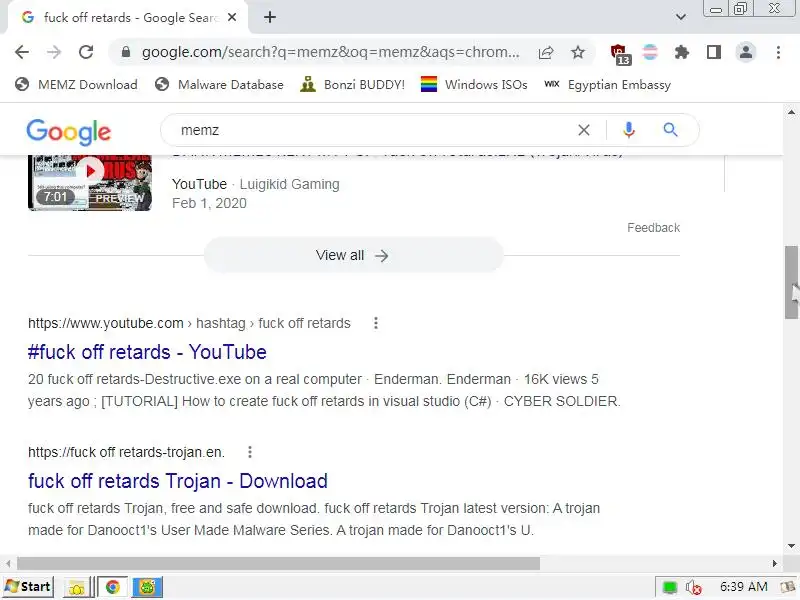Share this page via the share icon
Screen dimensions: 800x600
pos(546,52)
